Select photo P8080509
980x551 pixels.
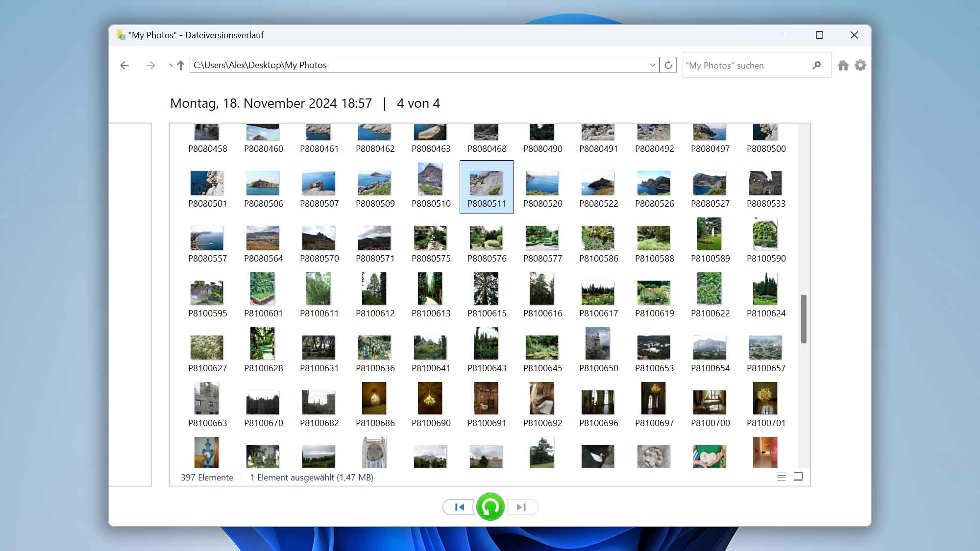pos(375,187)
